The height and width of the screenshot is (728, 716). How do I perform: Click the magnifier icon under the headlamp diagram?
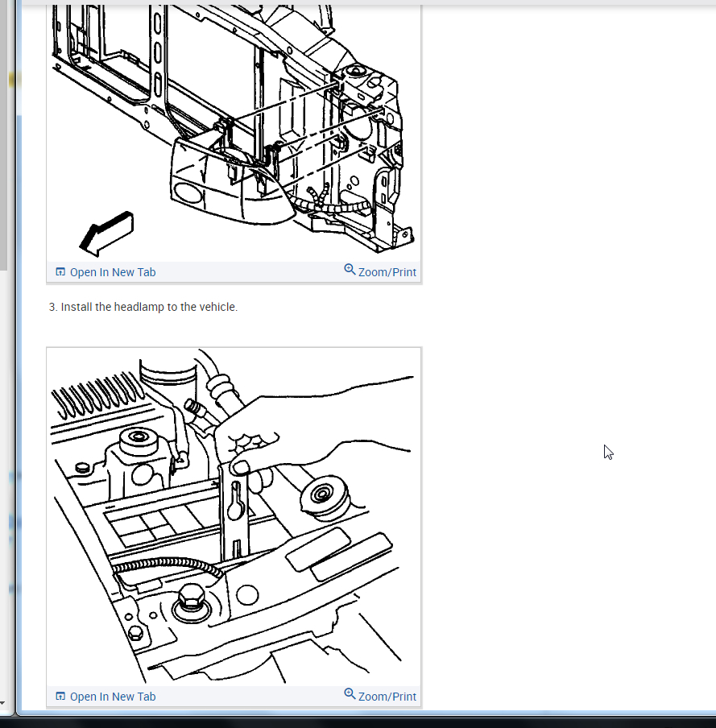point(350,269)
